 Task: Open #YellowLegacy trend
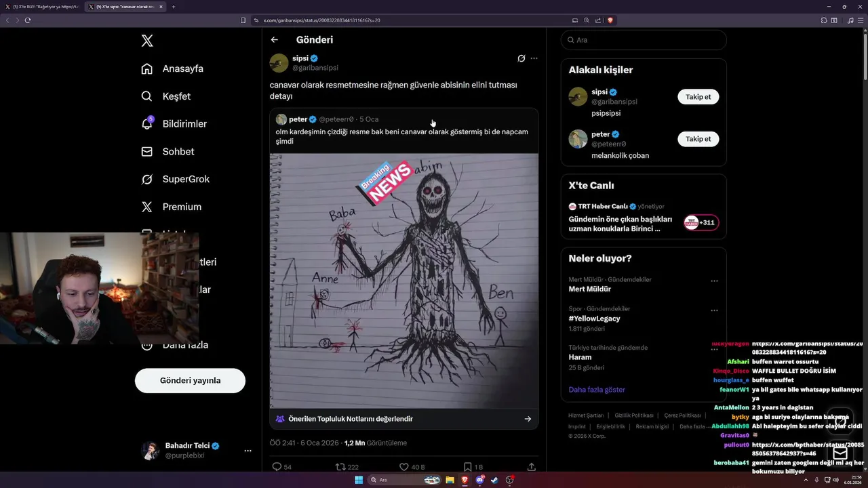pos(594,319)
